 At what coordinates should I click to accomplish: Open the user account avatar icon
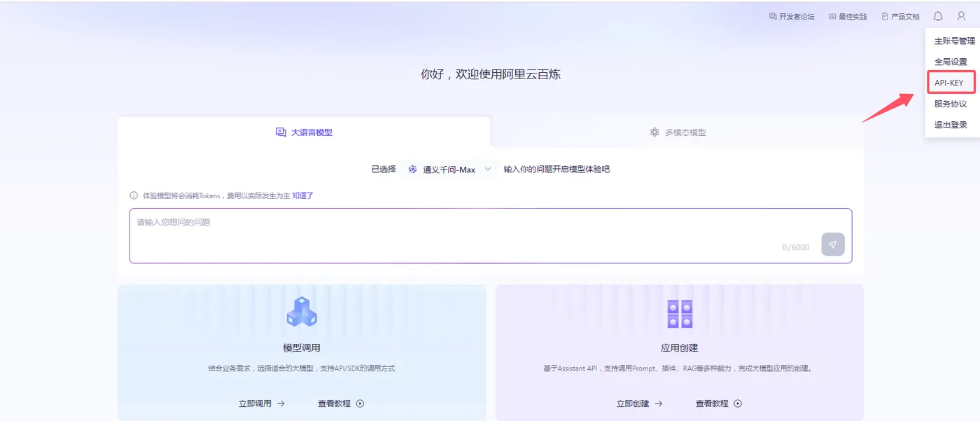(961, 16)
